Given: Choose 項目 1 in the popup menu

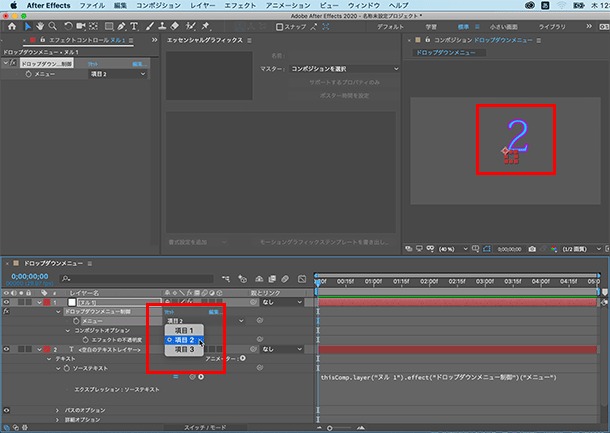Looking at the screenshot, I should click(x=184, y=331).
